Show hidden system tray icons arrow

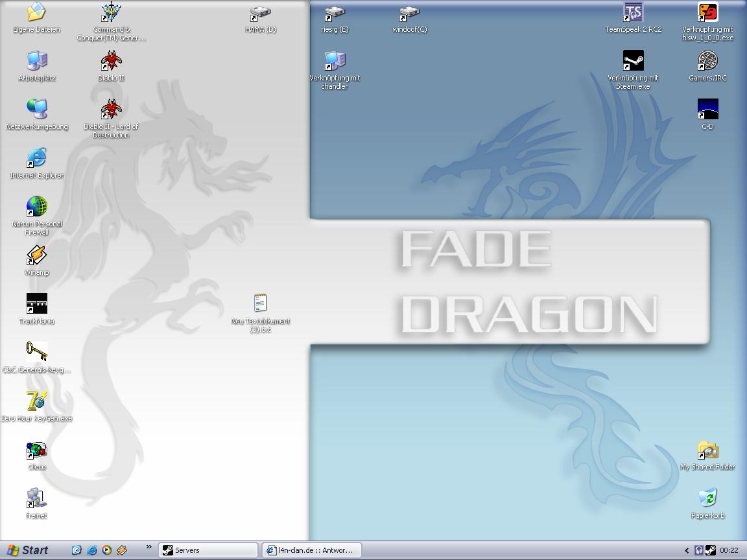(687, 550)
